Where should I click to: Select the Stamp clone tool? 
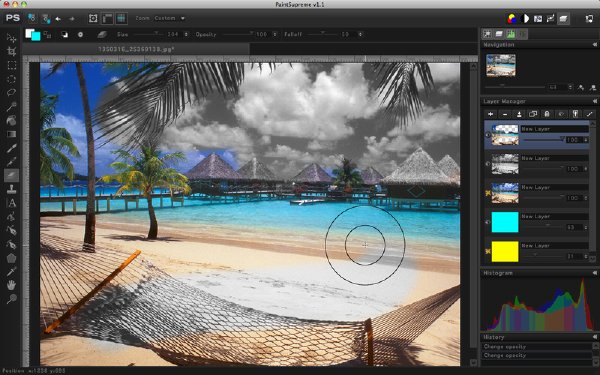[x=11, y=189]
